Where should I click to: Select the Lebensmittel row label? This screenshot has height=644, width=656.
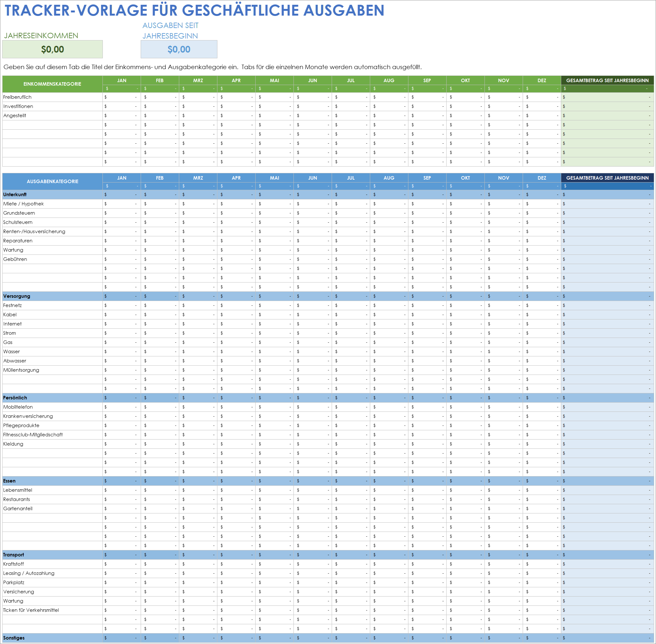[x=53, y=490]
